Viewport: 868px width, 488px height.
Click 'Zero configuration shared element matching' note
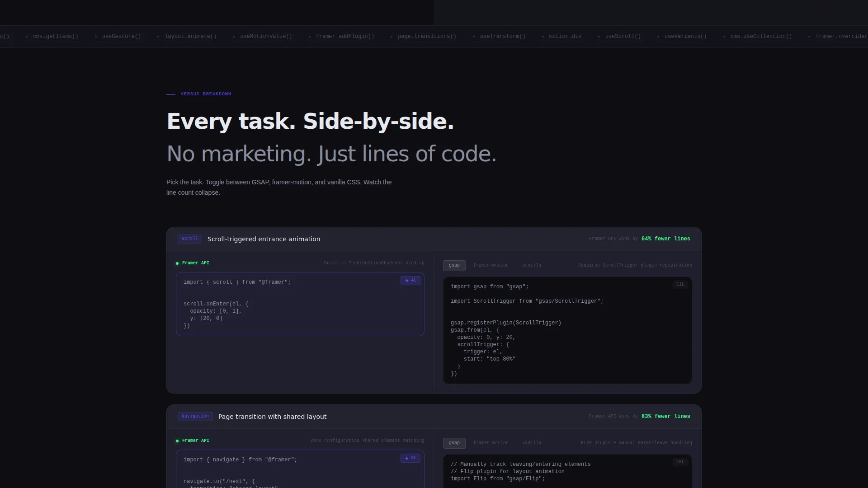coord(367,441)
